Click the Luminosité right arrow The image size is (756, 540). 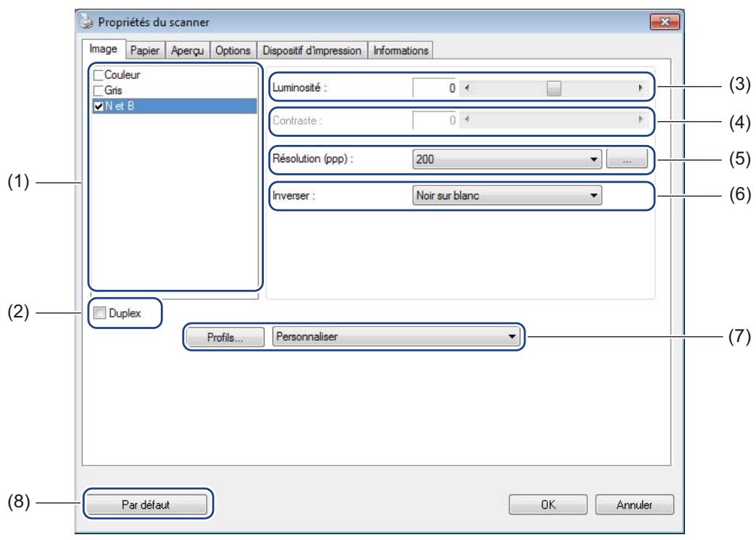(640, 88)
